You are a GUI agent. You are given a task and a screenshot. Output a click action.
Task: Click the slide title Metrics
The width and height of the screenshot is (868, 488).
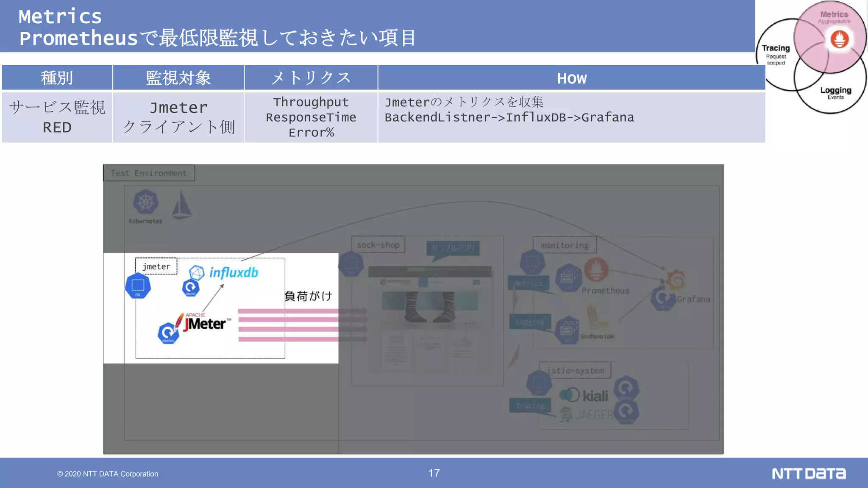(x=60, y=17)
